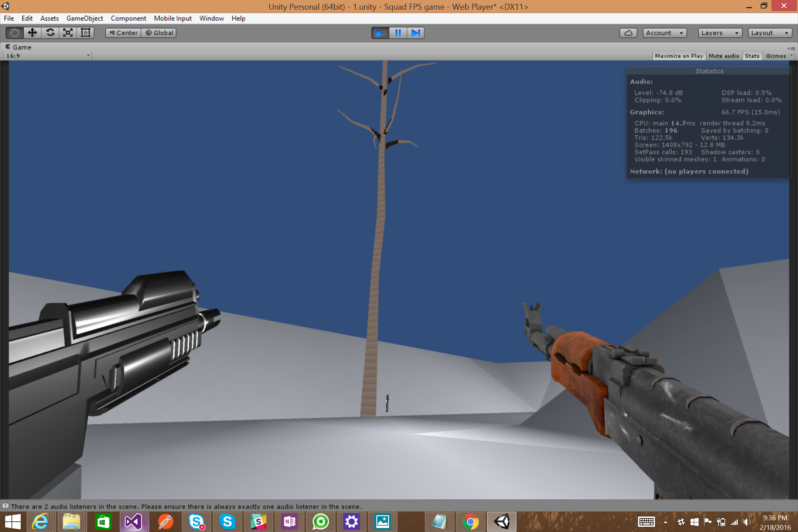The width and height of the screenshot is (798, 532).
Task: Open Internet Explorer from taskbar
Action: coord(40,522)
